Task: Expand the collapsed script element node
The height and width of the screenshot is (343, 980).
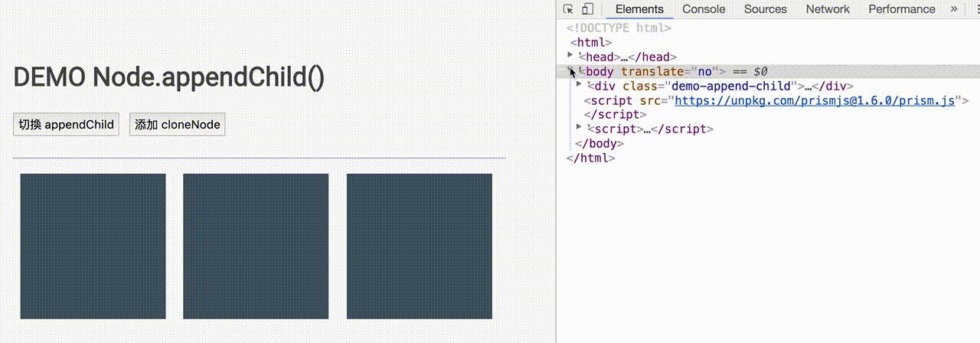Action: 579,128
